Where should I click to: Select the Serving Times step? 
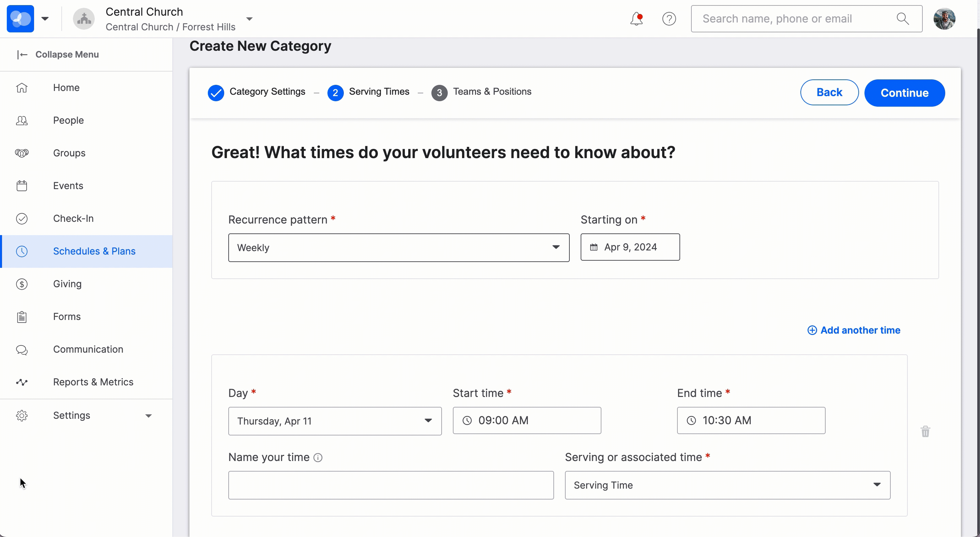[368, 92]
